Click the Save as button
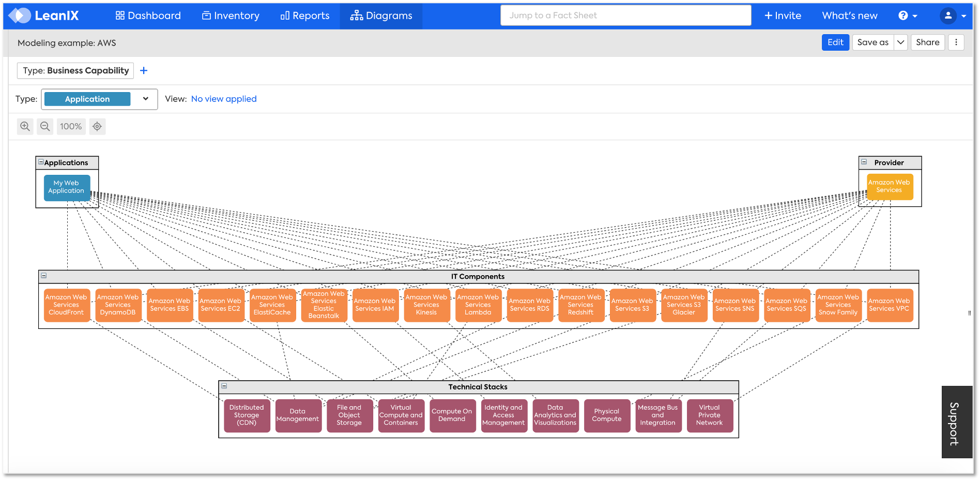This screenshot has width=980, height=480. 873,42
